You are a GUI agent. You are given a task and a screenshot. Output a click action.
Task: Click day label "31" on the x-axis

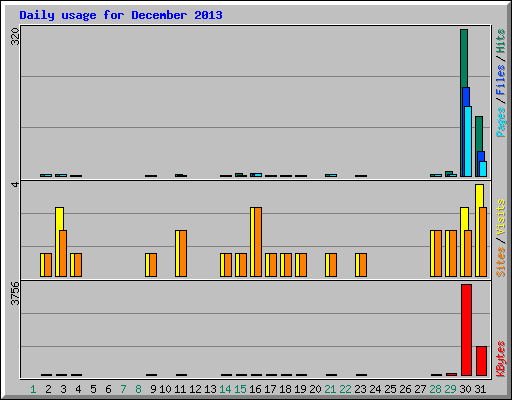click(480, 389)
